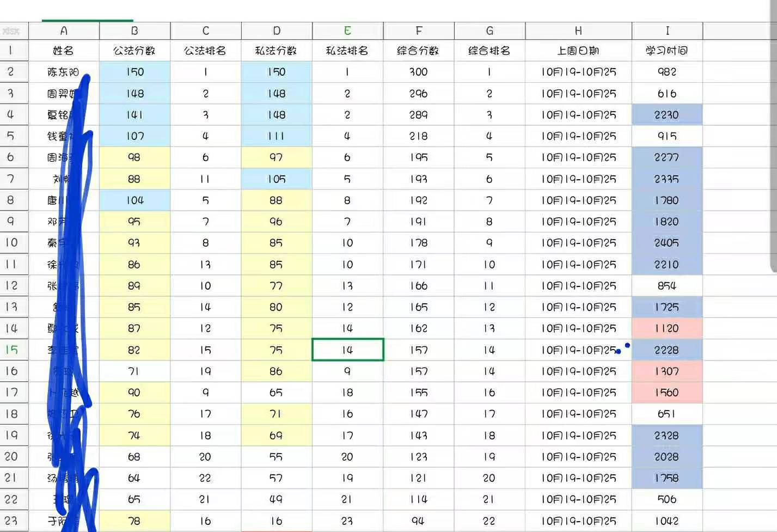Select pink 学习时间 cell showing 1120

click(667, 328)
